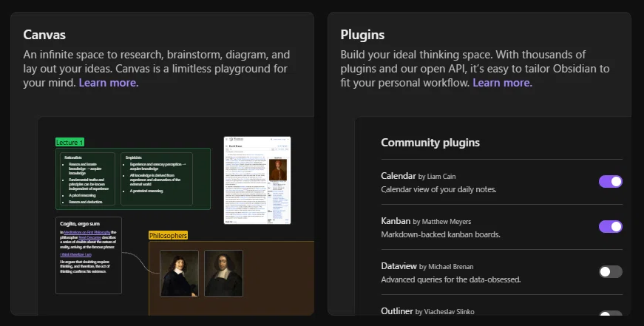
Task: Enable the Dataview plugin toggle
Action: pos(610,271)
